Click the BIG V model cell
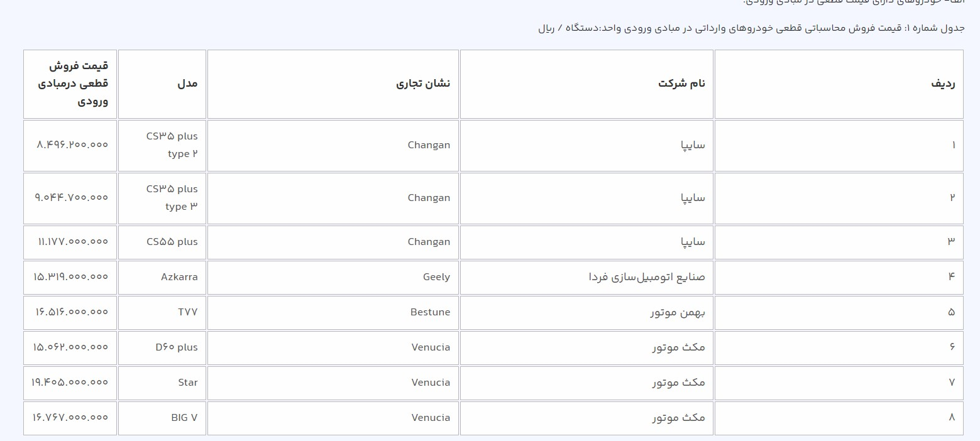This screenshot has height=441, width=980. [x=182, y=418]
